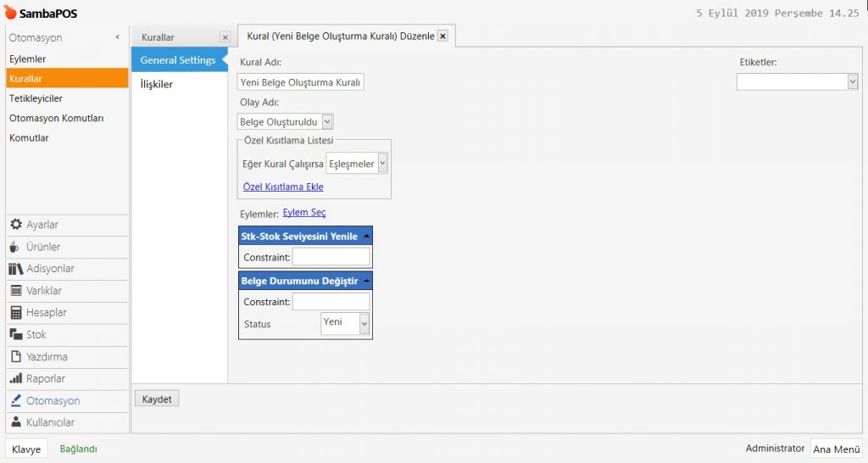Open Adisyonlar books icon in sidebar
This screenshot has height=463, width=868.
(15, 269)
